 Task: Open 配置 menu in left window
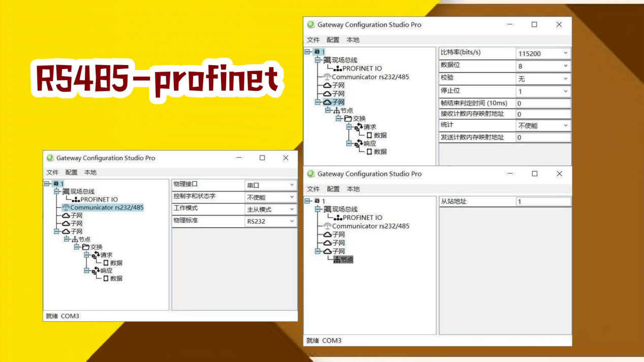(x=72, y=173)
